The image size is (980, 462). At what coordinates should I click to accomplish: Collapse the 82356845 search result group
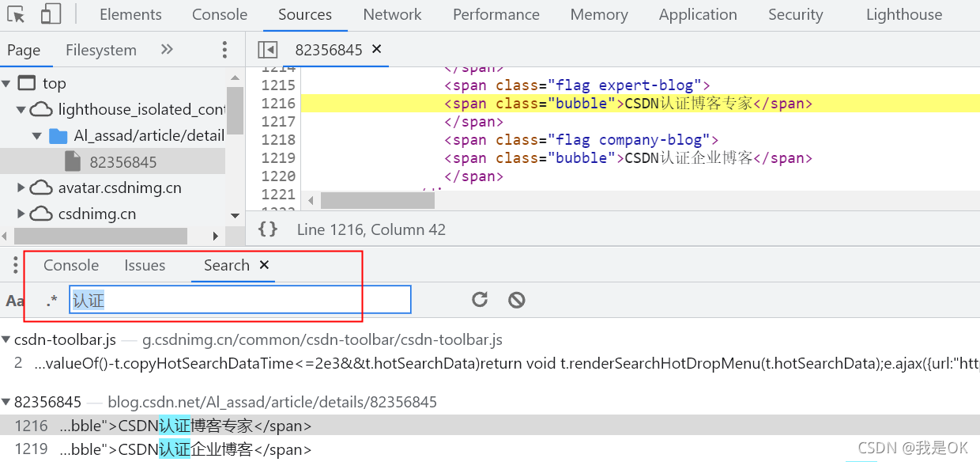pyautogui.click(x=6, y=402)
